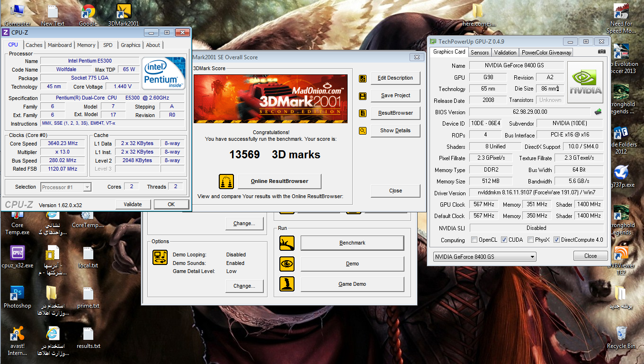Click the BIOS Version 62.98.29.00.00 field
This screenshot has height=364, width=644.
pyautogui.click(x=530, y=112)
